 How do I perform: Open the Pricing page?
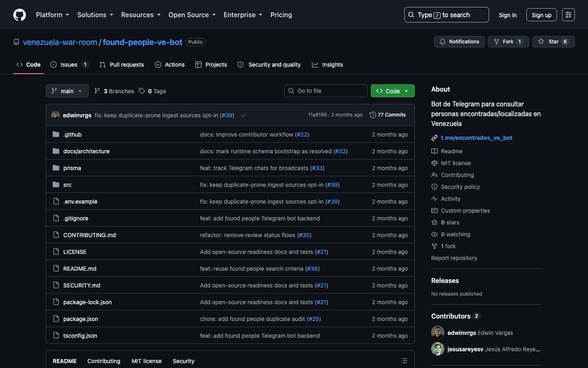tap(281, 15)
